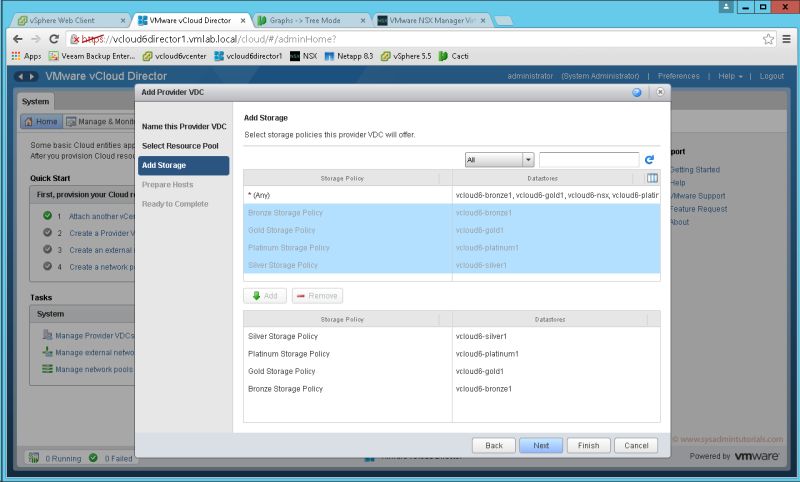Click the vCloud Director forward navigation arrow
The width and height of the screenshot is (800, 482).
pyautogui.click(x=32, y=77)
